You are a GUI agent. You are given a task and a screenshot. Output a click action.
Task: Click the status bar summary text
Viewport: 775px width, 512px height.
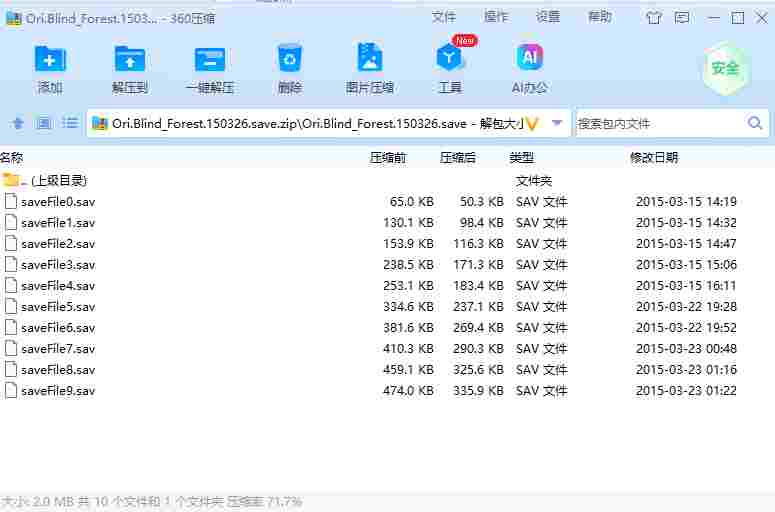151,502
